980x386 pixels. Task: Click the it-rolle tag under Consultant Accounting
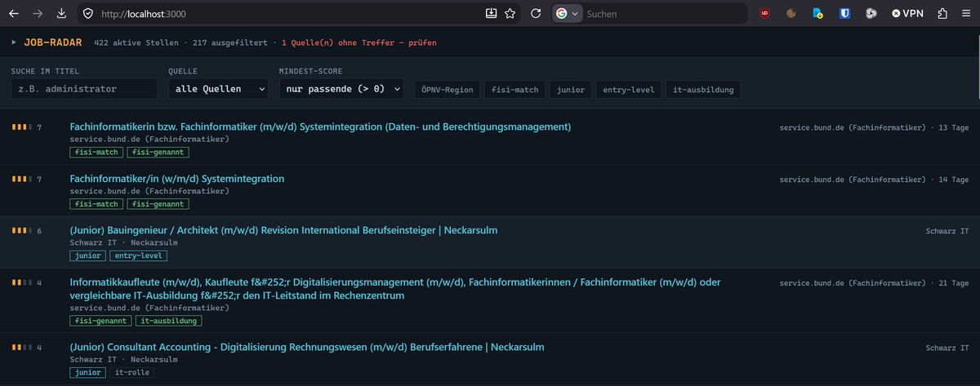click(131, 373)
